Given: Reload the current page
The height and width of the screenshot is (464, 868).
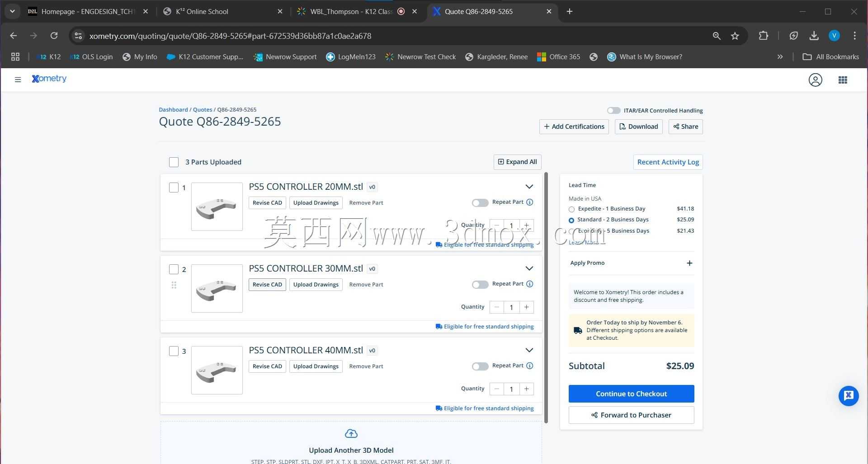Looking at the screenshot, I should [54, 36].
